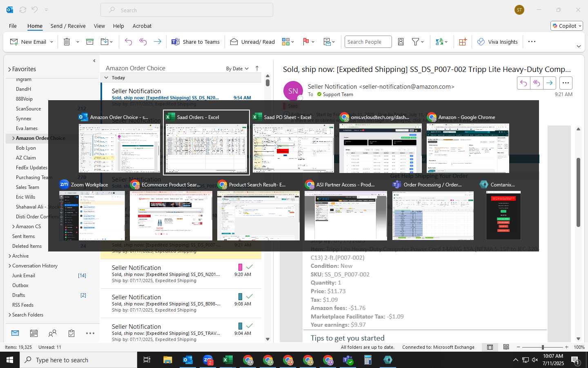Image resolution: width=588 pixels, height=368 pixels.
Task: Click the Get Add-ins grid icon
Action: pyautogui.click(x=463, y=42)
